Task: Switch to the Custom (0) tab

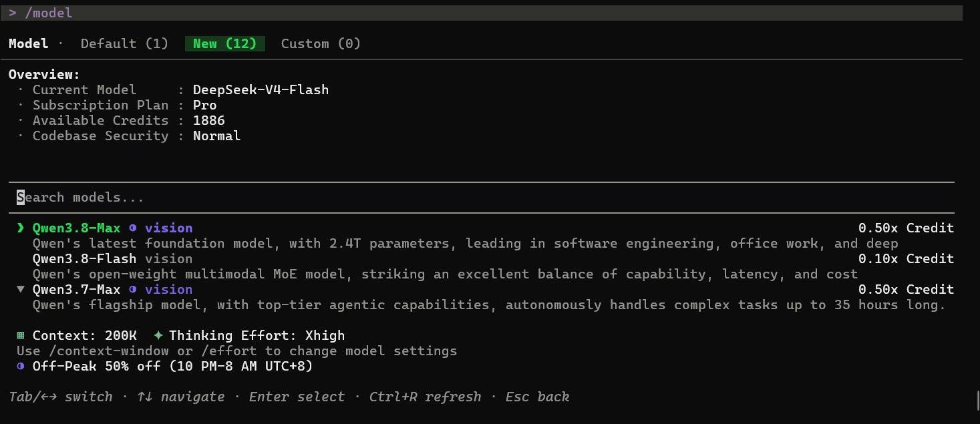Action: pos(321,44)
